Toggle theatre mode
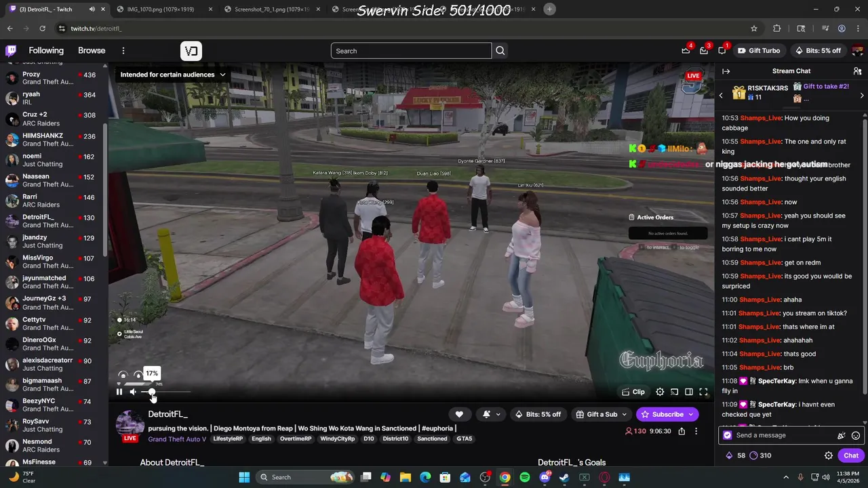This screenshot has height=488, width=868. 688,392
